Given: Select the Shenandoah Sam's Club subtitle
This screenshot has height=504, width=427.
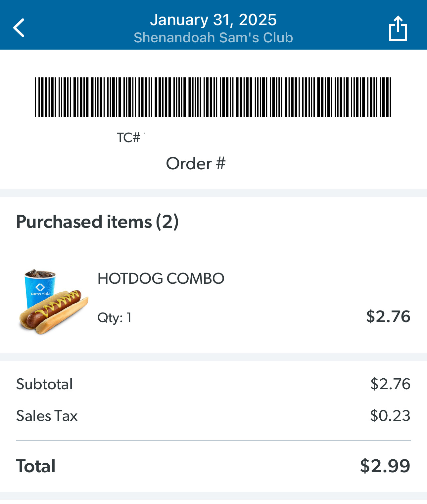Looking at the screenshot, I should pos(213,38).
